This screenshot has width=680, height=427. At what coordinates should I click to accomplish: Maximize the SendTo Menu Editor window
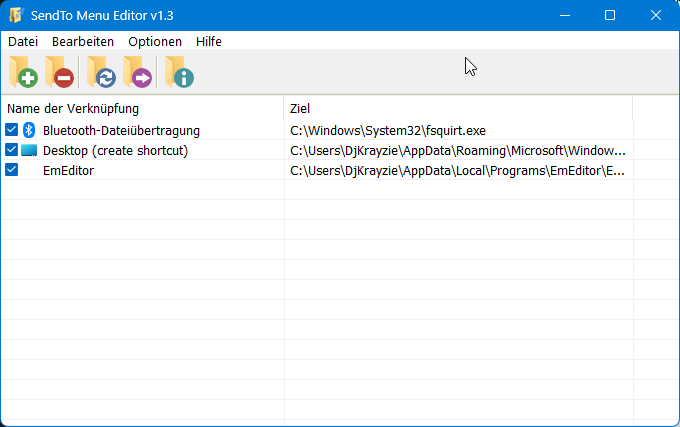point(610,16)
